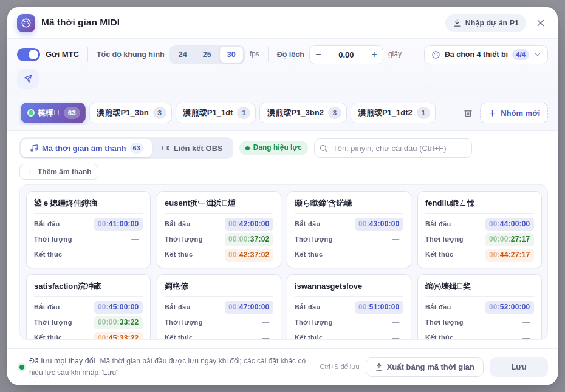Screen dimensions: 565x392
Task: Switch to the P1_3bn2 group tab
Action: pyautogui.click(x=303, y=113)
